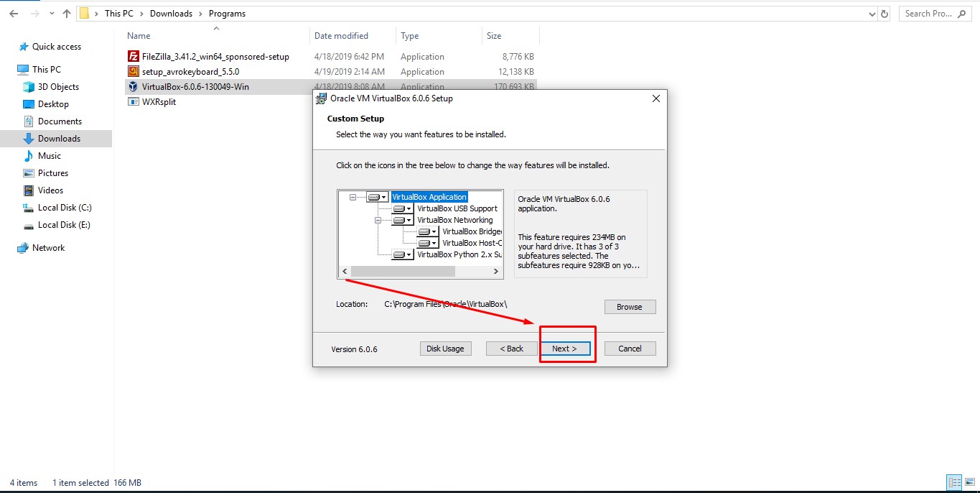Click This PC in the breadcrumb
The width and height of the screenshot is (980, 493).
pos(118,14)
